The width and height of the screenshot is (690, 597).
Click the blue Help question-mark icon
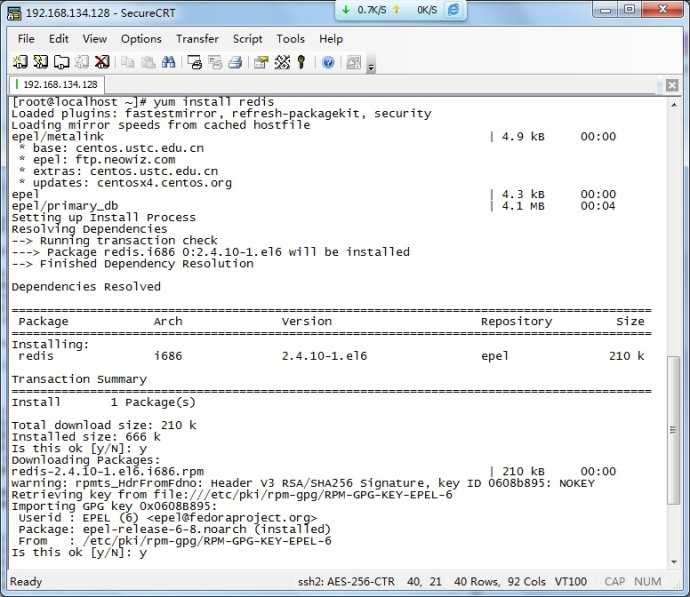(x=328, y=62)
